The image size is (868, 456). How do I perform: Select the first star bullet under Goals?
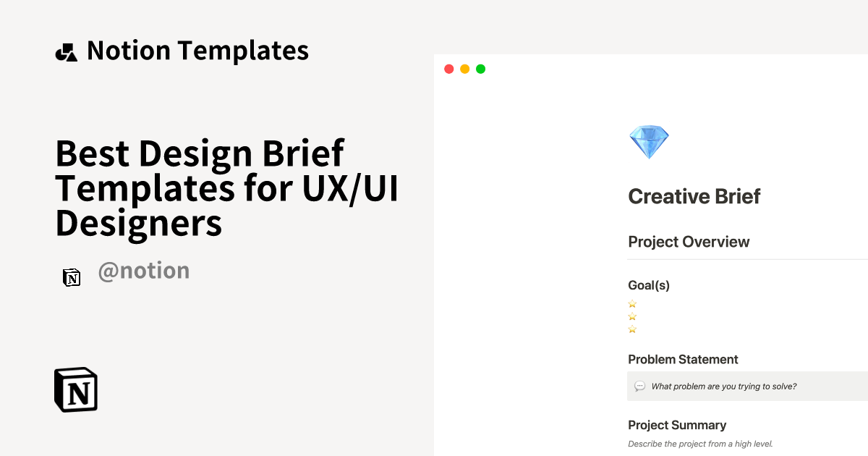[x=632, y=304]
